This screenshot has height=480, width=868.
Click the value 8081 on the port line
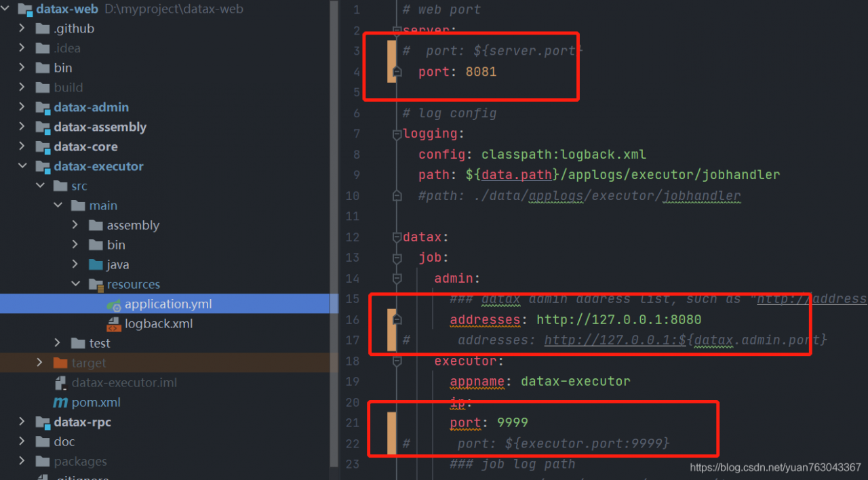481,71
